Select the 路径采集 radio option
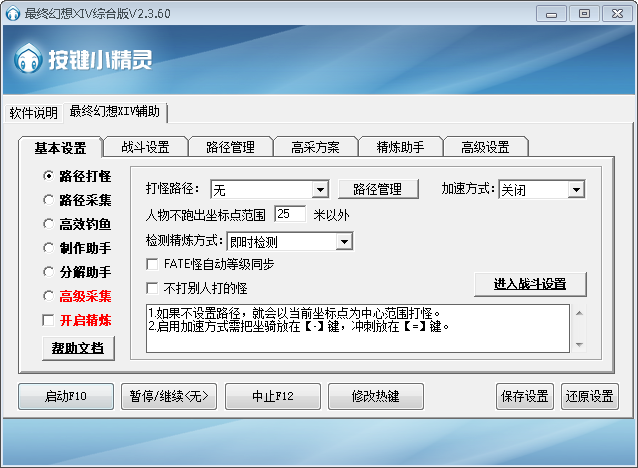 (x=48, y=200)
